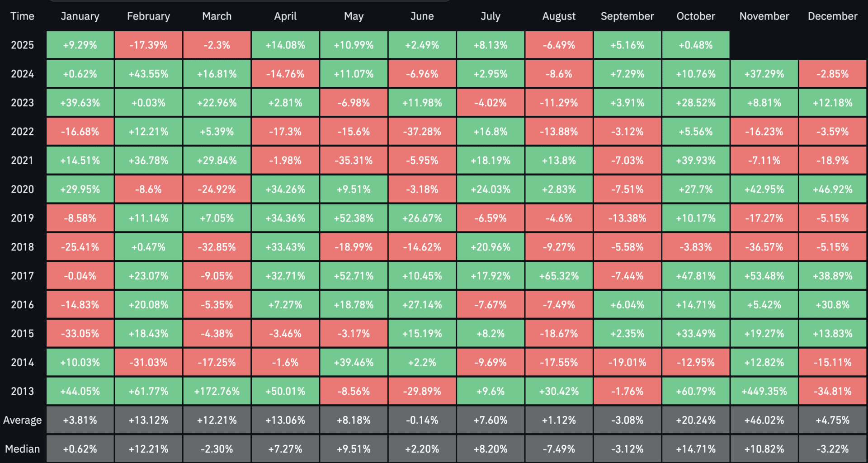868x463 pixels.
Task: Click the Time column header
Action: point(22,16)
